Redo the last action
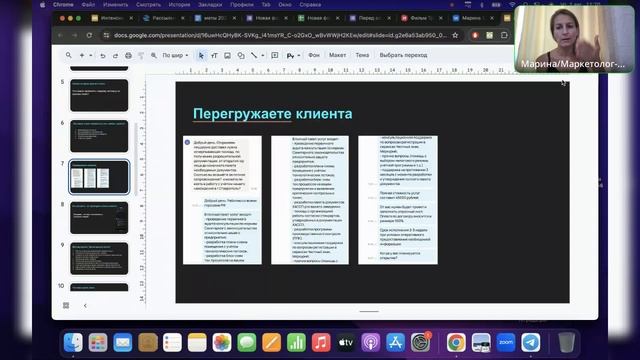This screenshot has width=640, height=360. pyautogui.click(x=116, y=56)
